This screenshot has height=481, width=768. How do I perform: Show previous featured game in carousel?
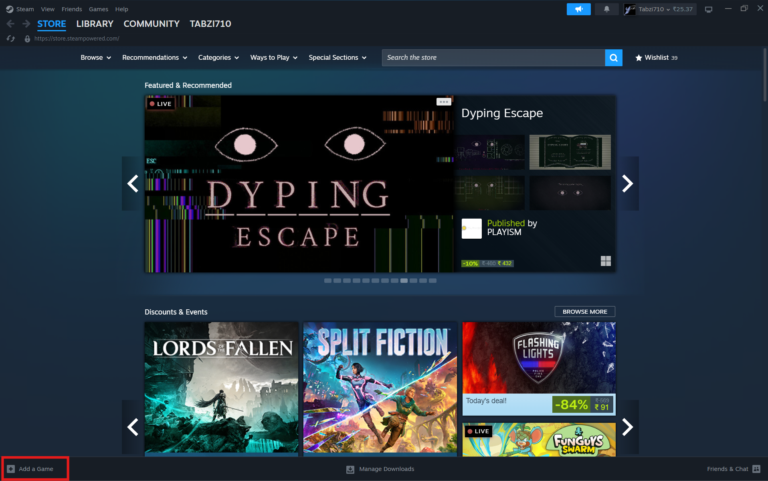point(133,184)
